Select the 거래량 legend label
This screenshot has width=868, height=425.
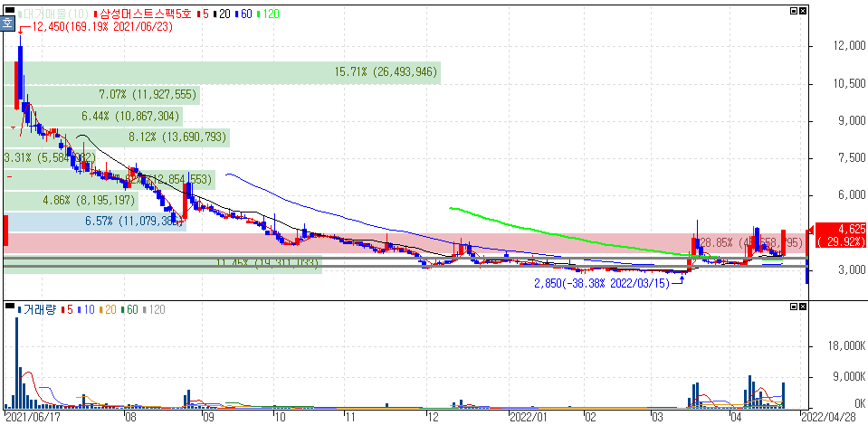[x=36, y=310]
